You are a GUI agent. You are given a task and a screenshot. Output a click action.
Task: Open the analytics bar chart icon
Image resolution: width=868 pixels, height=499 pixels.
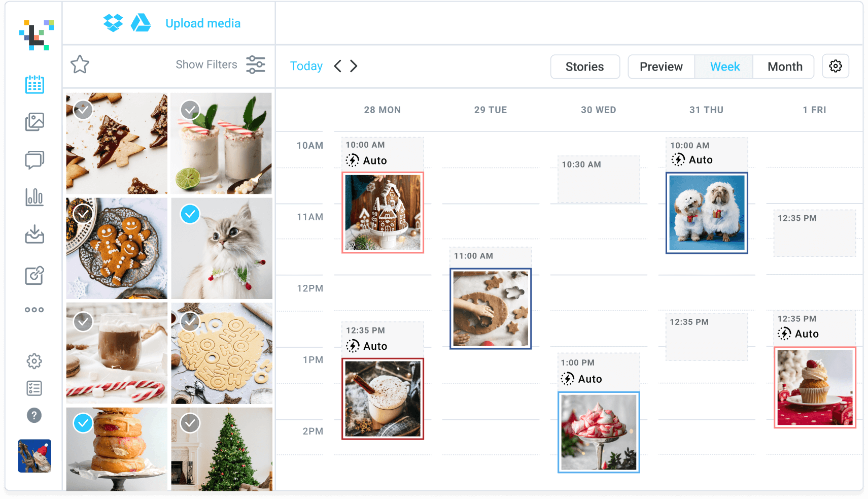tap(34, 197)
